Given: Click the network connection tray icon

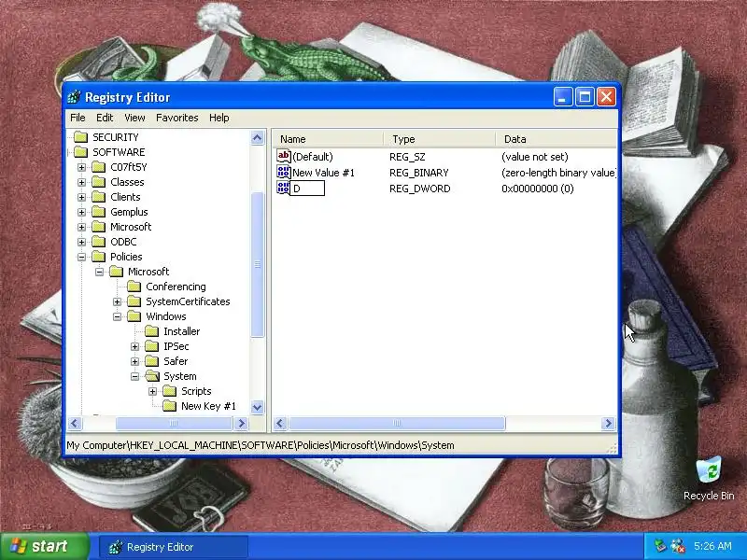Looking at the screenshot, I should pyautogui.click(x=660, y=546).
